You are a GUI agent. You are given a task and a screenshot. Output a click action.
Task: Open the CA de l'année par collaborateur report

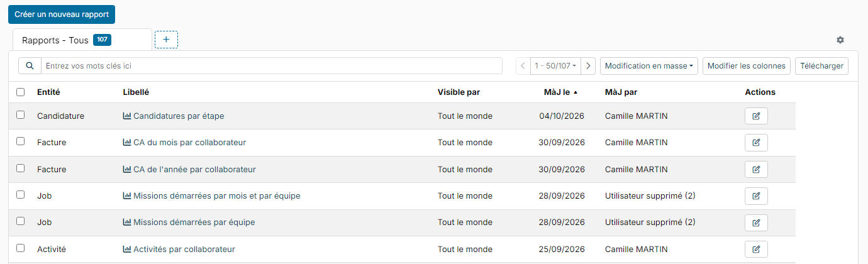point(194,170)
